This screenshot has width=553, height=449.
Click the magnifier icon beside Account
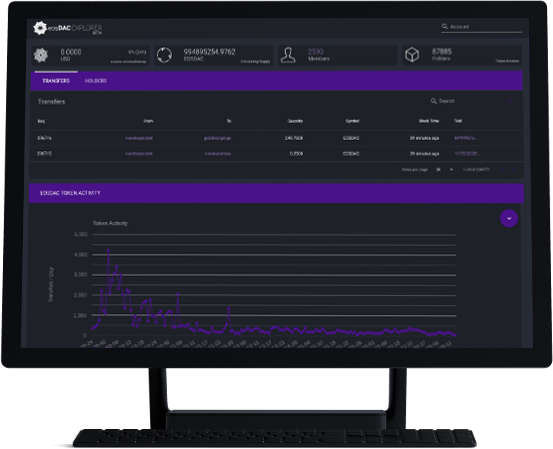coord(444,26)
